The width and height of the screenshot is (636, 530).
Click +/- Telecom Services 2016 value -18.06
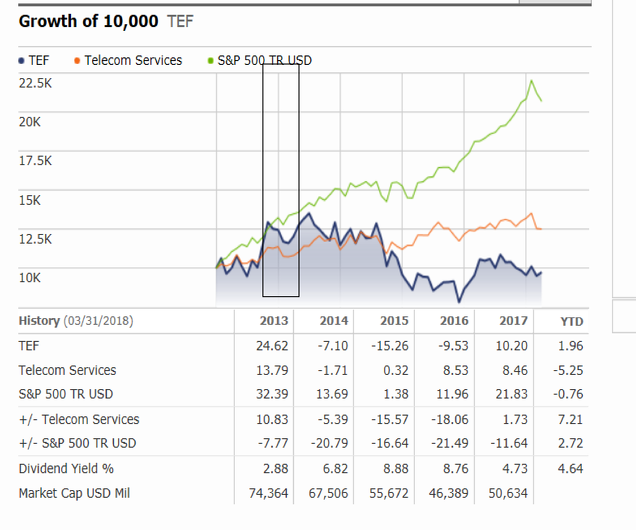pos(450,419)
